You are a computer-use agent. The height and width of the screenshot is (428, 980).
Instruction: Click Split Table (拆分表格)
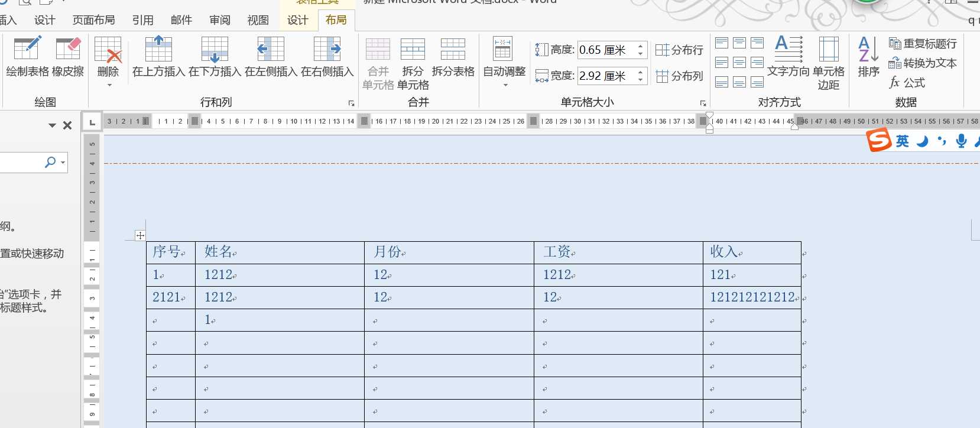[453, 57]
